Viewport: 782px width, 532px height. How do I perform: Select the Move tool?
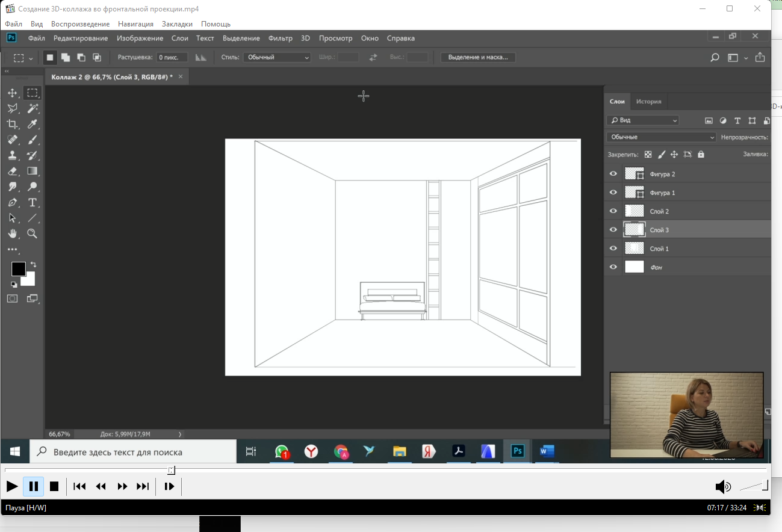click(x=12, y=93)
